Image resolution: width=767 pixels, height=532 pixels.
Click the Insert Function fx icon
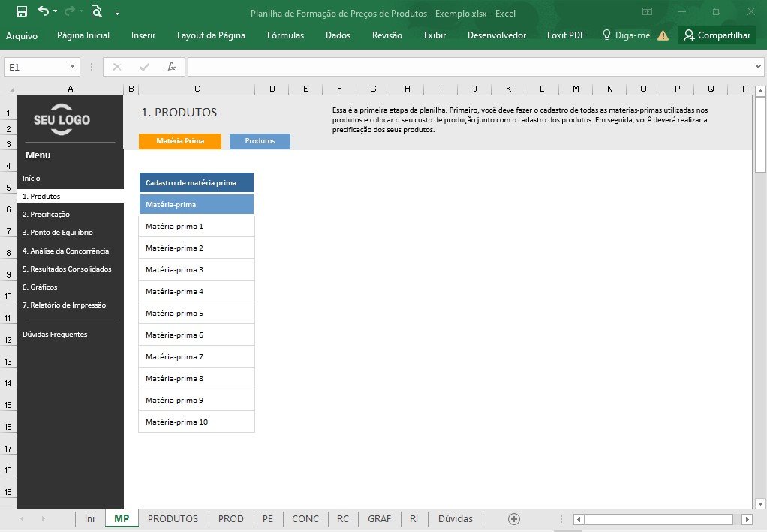tap(170, 67)
